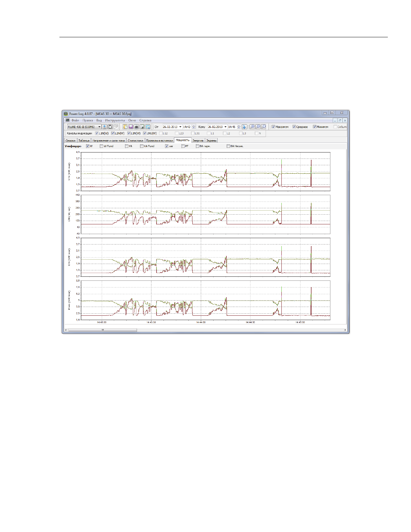Click the download arrow icon beside the FLUKE device selector

click(x=105, y=127)
